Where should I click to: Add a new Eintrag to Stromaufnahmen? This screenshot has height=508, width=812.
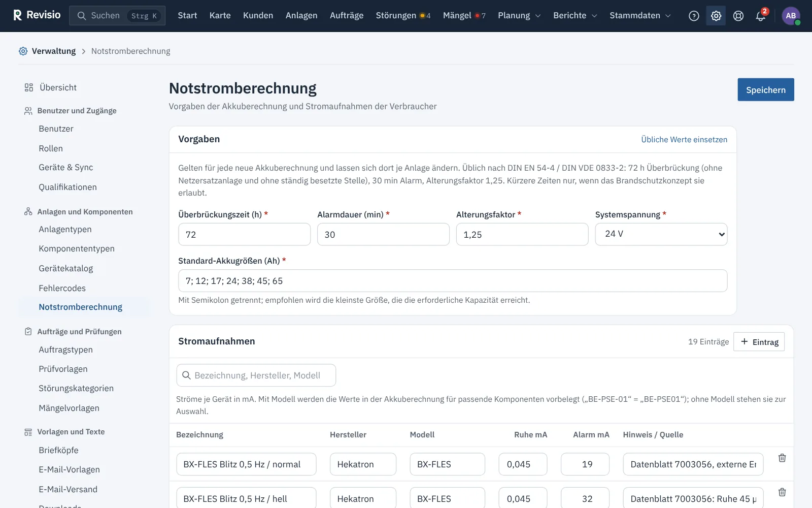click(759, 342)
